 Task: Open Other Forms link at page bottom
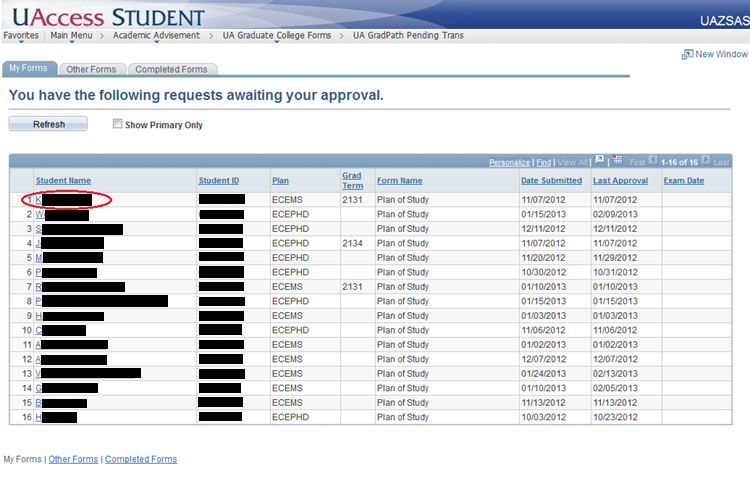click(x=73, y=459)
